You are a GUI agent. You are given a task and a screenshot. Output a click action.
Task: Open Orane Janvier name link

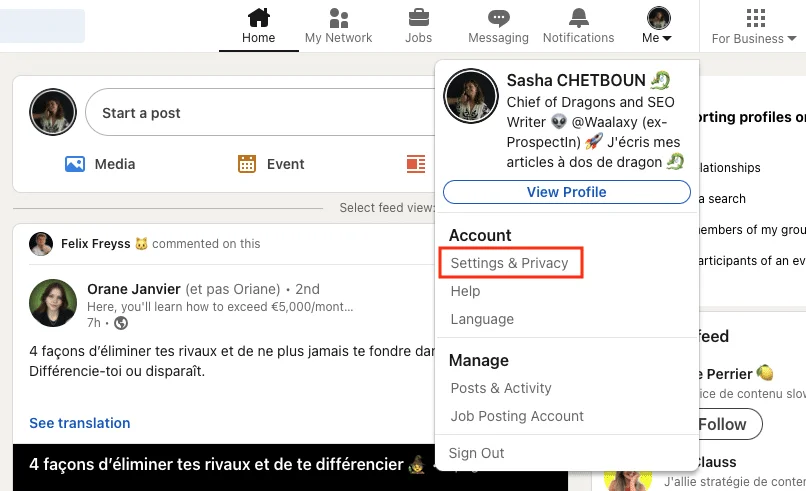[x=134, y=289]
